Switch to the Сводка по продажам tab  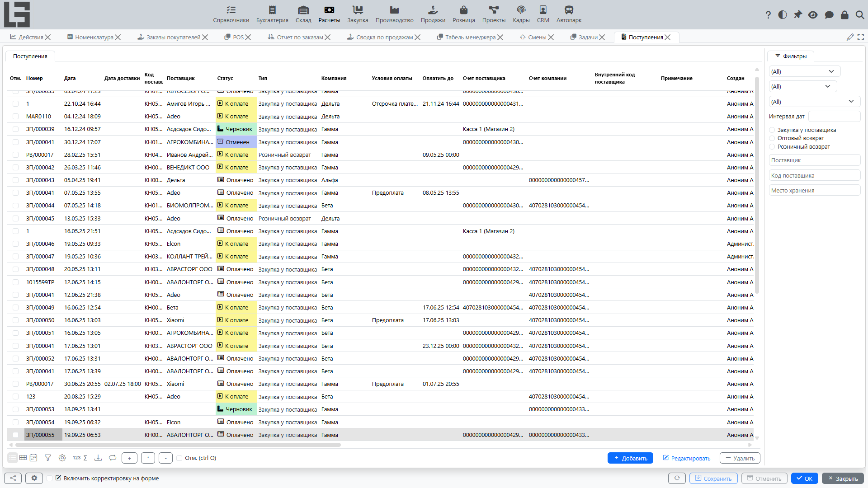384,37
